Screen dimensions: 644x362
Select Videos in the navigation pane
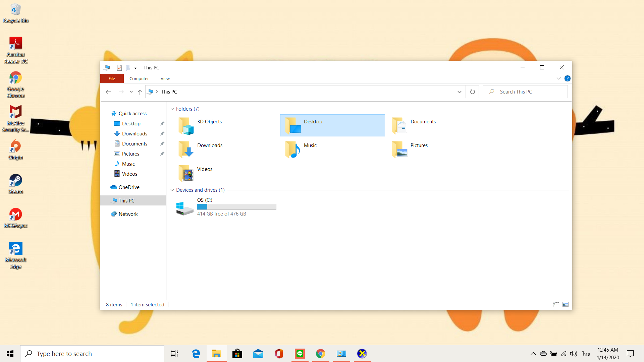(129, 174)
